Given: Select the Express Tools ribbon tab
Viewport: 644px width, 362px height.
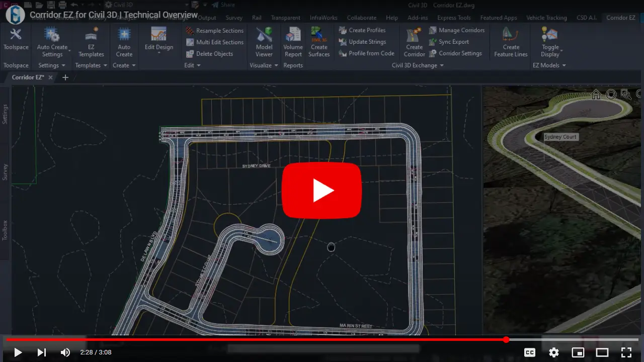Looking at the screenshot, I should [x=454, y=18].
